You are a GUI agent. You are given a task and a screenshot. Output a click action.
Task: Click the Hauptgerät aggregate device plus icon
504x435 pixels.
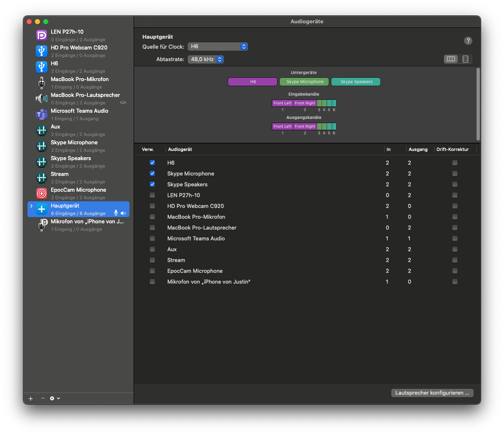pyautogui.click(x=42, y=209)
